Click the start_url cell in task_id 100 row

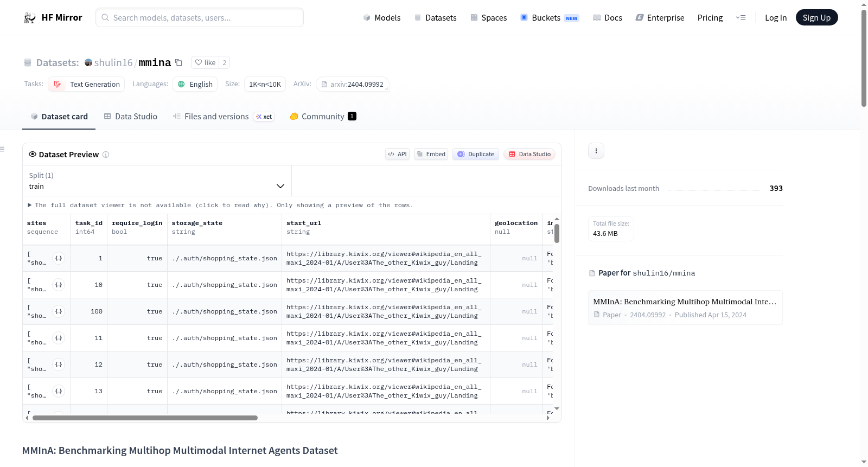(386, 311)
